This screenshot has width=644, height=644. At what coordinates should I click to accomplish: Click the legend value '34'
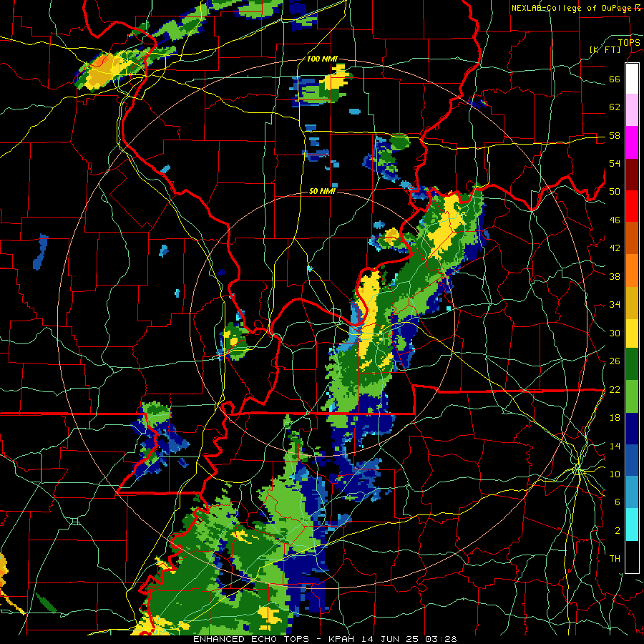pos(615,305)
